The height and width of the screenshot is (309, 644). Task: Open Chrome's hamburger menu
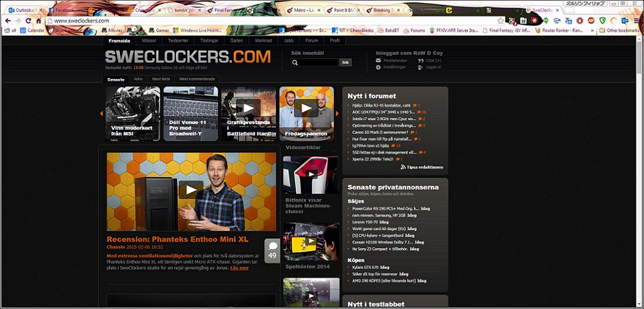point(636,20)
